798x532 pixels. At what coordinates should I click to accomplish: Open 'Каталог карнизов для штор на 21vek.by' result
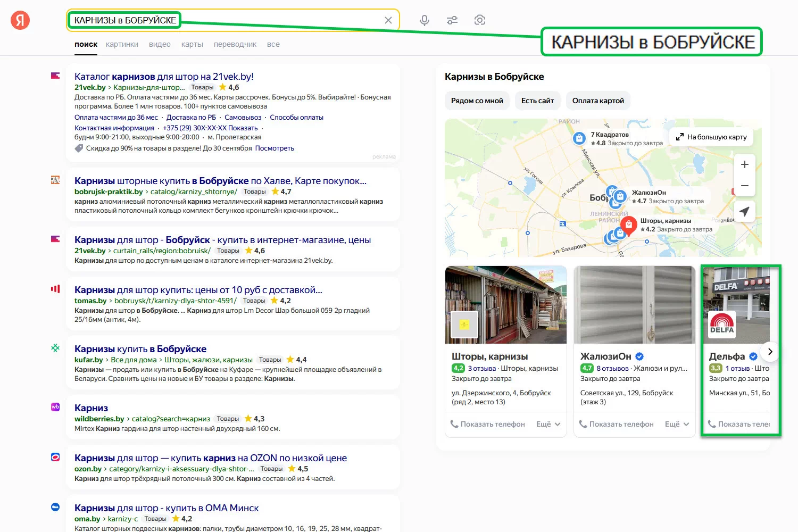(x=164, y=77)
